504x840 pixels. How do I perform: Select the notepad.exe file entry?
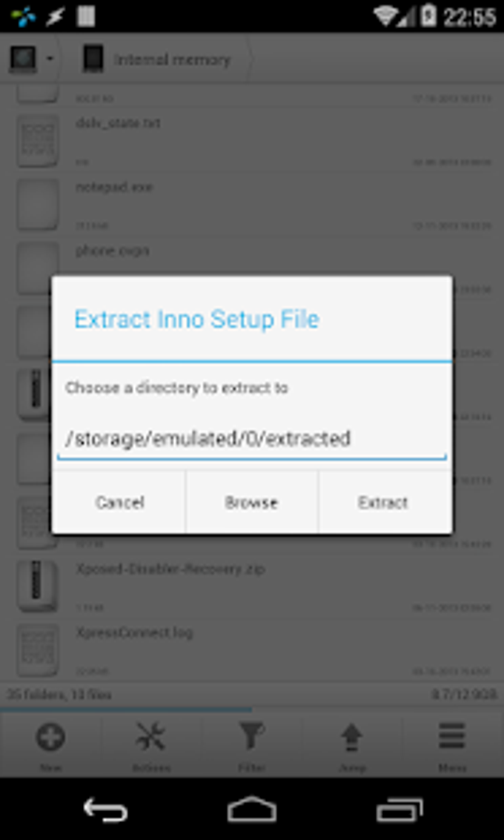(x=252, y=205)
